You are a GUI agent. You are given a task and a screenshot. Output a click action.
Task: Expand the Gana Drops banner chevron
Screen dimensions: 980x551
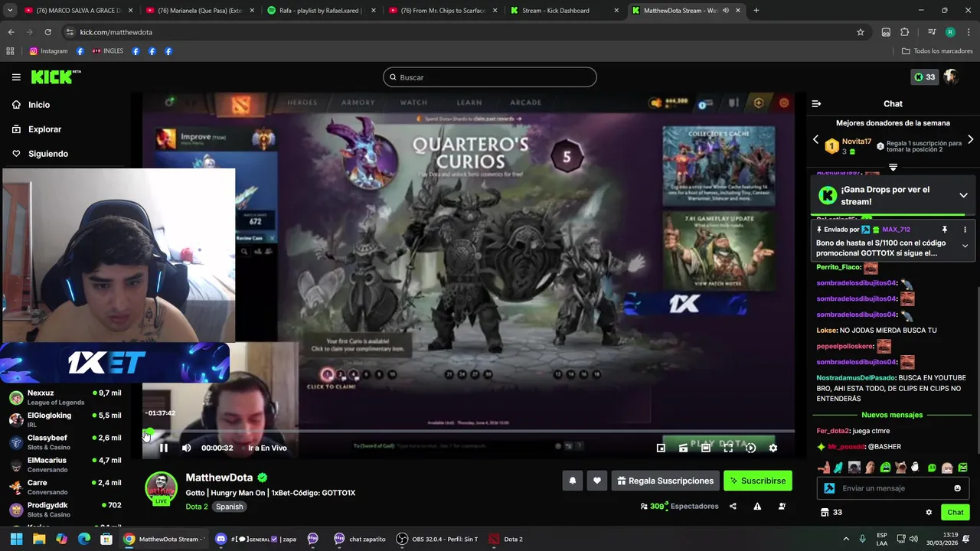point(963,195)
